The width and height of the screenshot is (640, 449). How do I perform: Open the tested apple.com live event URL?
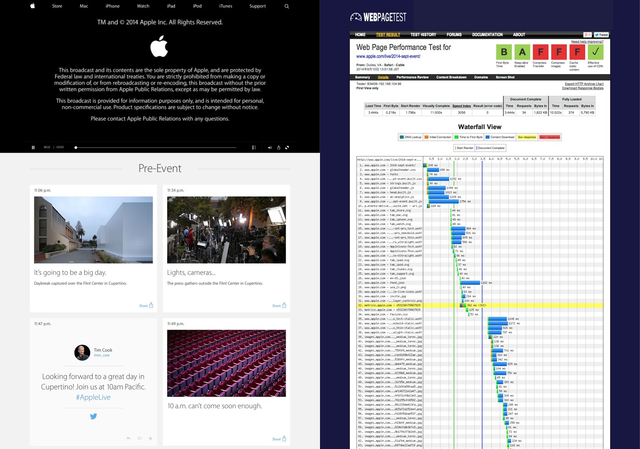click(x=388, y=56)
